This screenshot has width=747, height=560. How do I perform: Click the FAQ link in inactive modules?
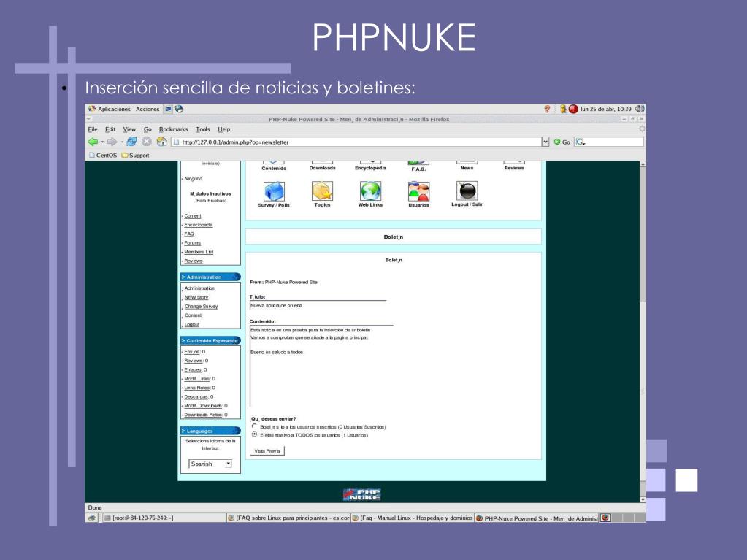pyautogui.click(x=189, y=234)
